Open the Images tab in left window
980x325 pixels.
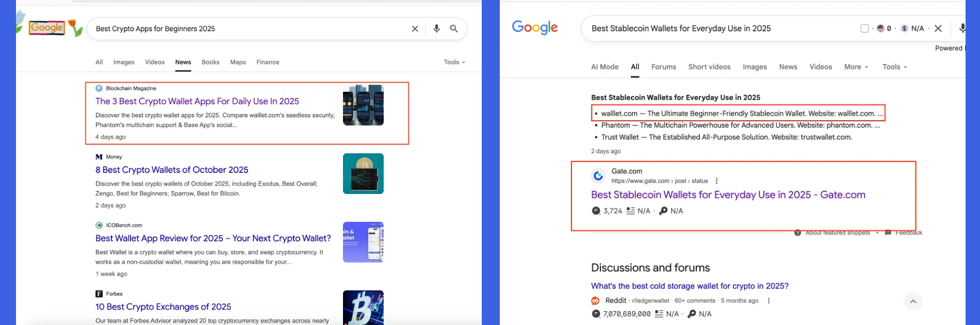pyautogui.click(x=124, y=62)
